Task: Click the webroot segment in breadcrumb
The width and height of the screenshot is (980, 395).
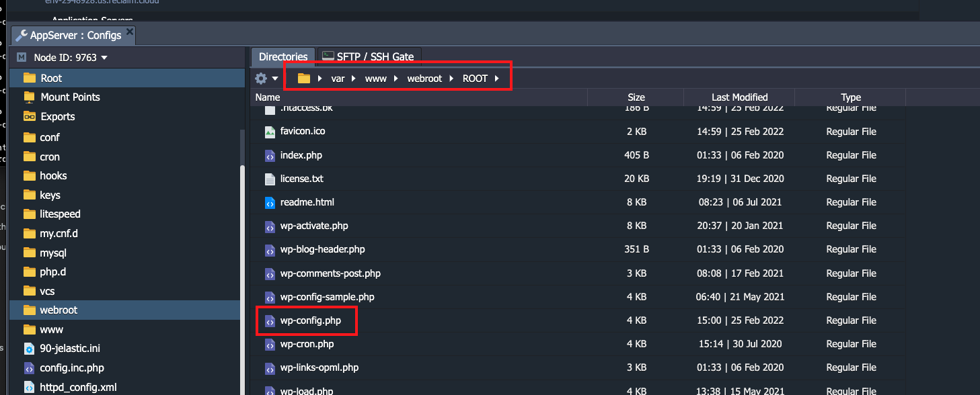Action: tap(424, 79)
